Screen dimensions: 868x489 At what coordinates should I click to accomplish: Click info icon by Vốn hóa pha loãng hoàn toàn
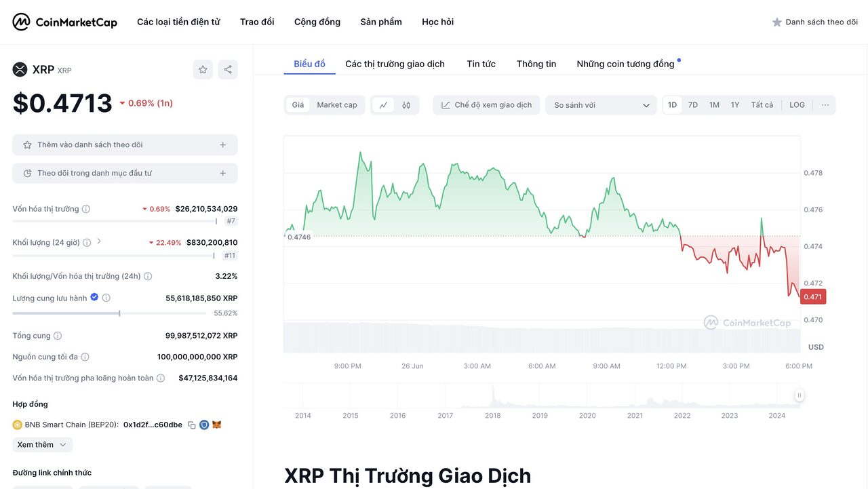[x=160, y=378]
